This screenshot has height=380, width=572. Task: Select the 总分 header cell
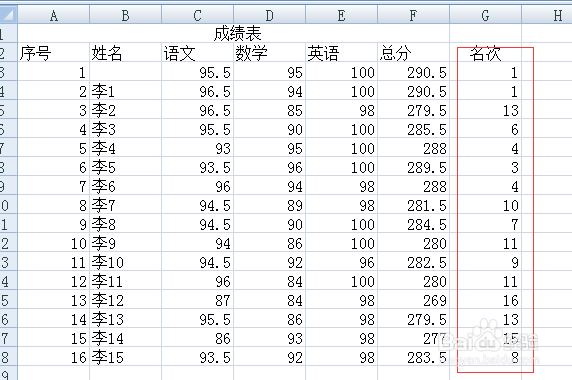coord(413,53)
